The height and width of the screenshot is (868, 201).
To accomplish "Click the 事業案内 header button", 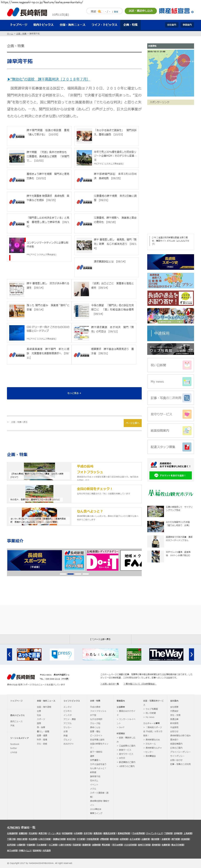I will point(187,25).
